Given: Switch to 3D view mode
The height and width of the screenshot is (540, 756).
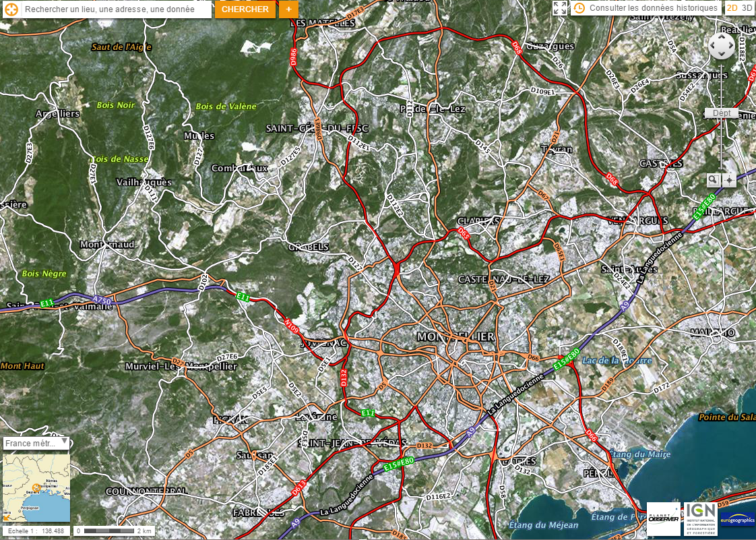Looking at the screenshot, I should [747, 8].
